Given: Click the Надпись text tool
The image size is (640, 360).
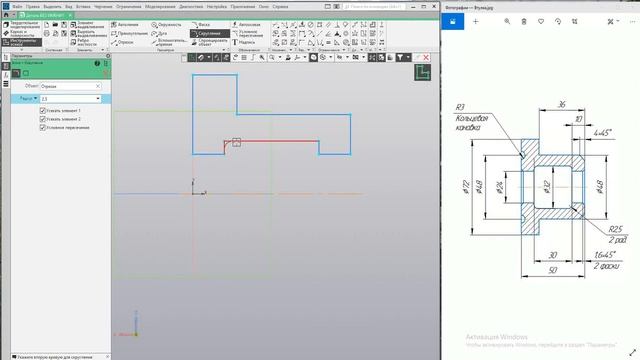Looking at the screenshot, I should click(x=244, y=42).
